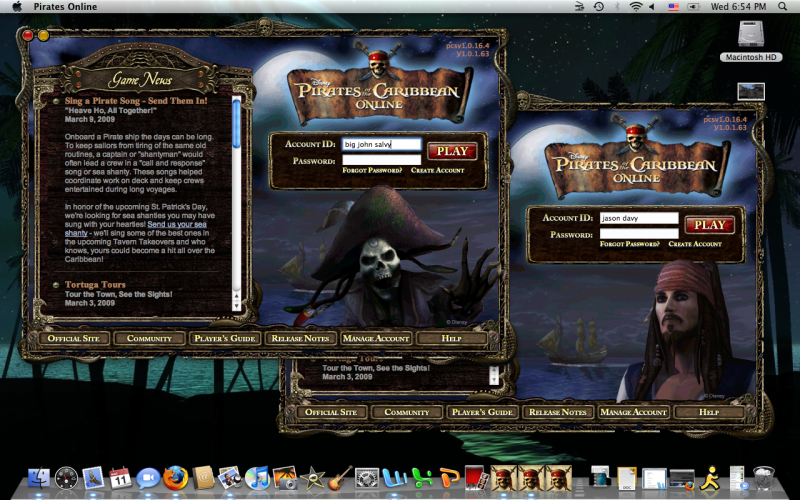The image size is (800, 500).
Task: Click Help in the front launcher window
Action: click(x=452, y=338)
